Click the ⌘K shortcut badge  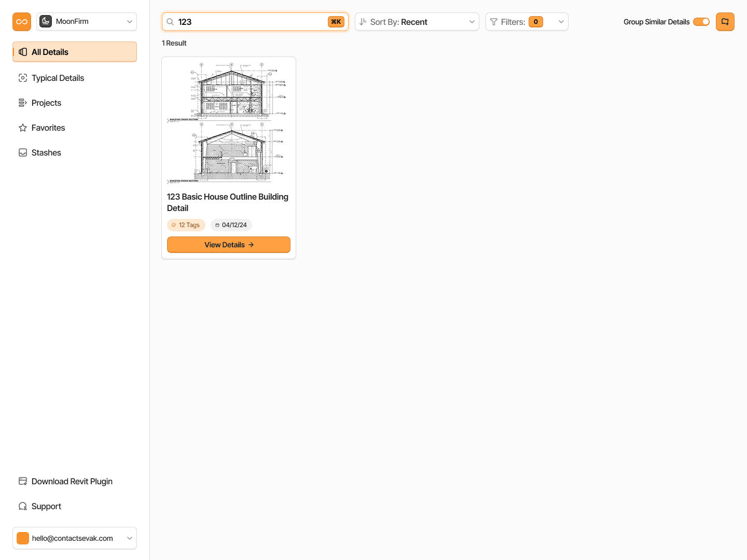point(336,22)
